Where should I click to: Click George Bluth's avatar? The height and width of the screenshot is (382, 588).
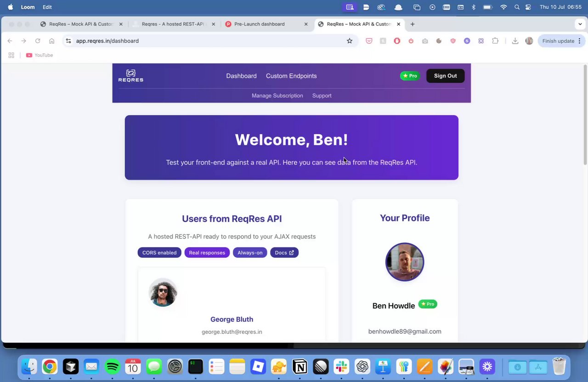[163, 292]
